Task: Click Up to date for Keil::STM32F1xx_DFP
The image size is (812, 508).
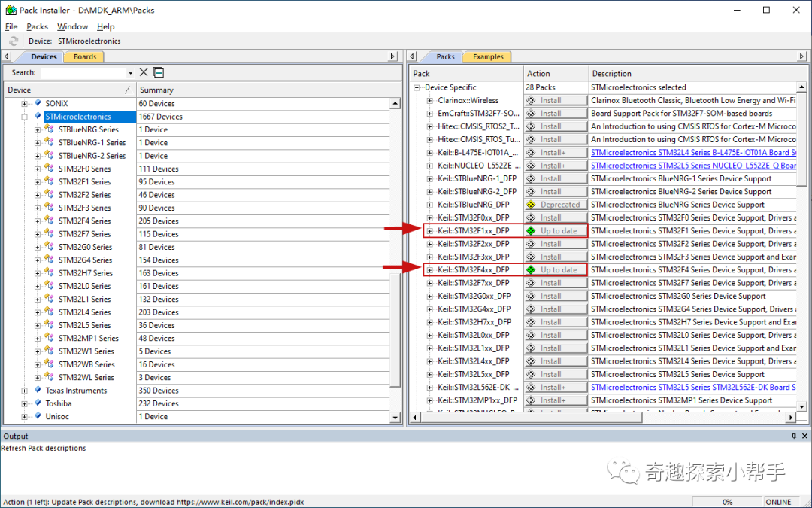Action: [556, 231]
